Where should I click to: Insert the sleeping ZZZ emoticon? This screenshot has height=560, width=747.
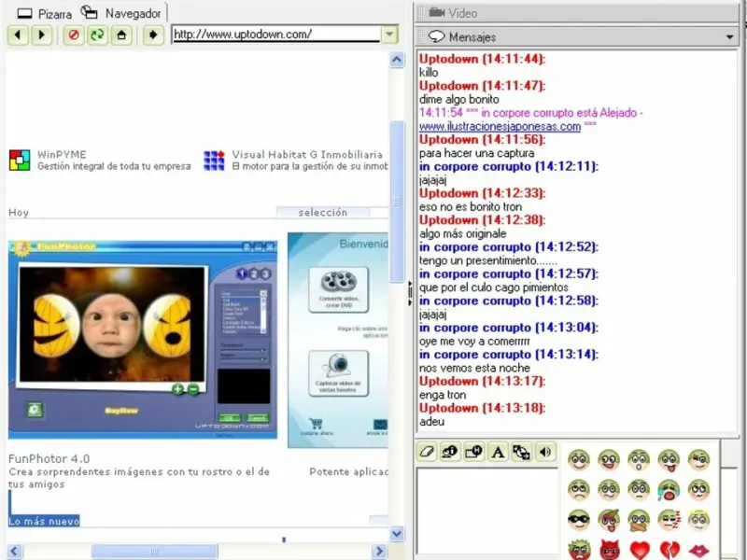(x=669, y=520)
